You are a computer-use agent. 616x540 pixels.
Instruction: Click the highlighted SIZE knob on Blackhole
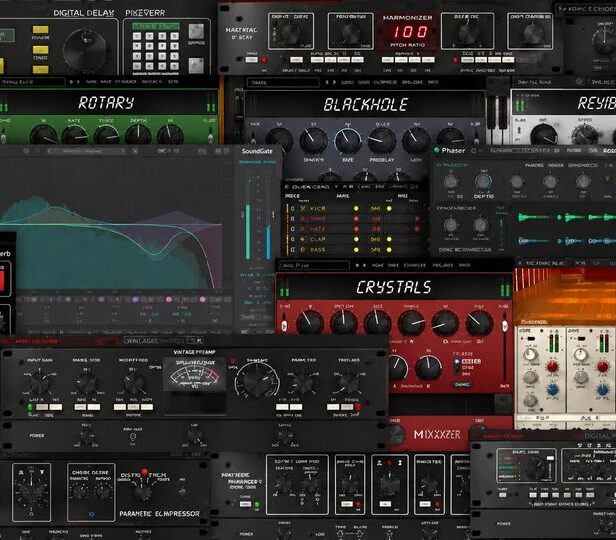click(x=348, y=141)
